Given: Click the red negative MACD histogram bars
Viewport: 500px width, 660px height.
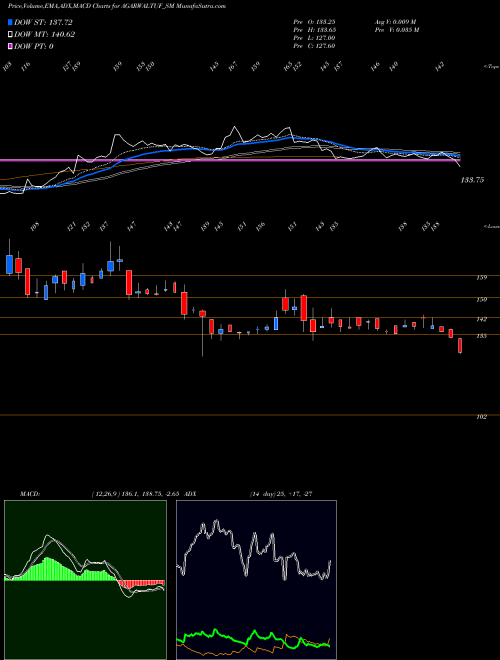Looking at the screenshot, I should pos(141,583).
